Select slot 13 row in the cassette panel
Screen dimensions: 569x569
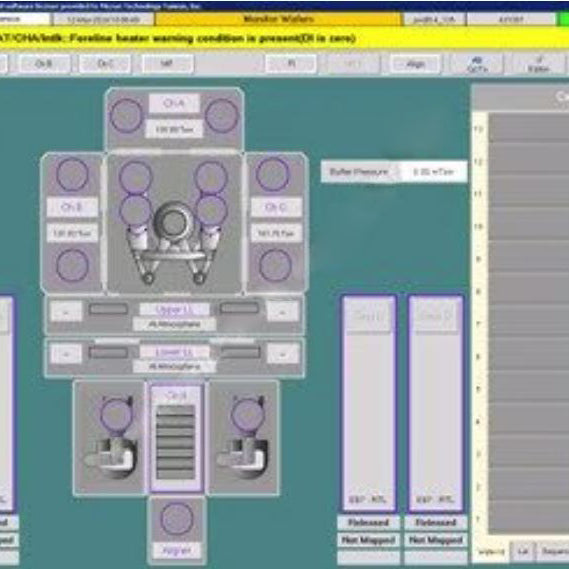click(x=529, y=128)
